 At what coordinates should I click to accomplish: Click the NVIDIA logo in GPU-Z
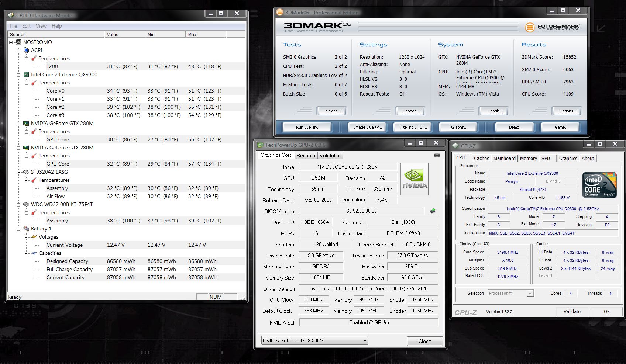pos(415,179)
